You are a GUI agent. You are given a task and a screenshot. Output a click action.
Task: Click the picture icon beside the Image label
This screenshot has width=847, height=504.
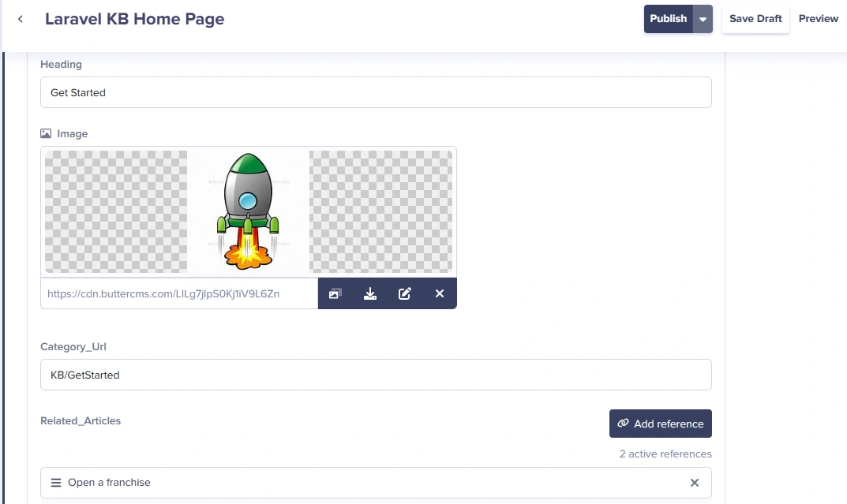coord(46,134)
